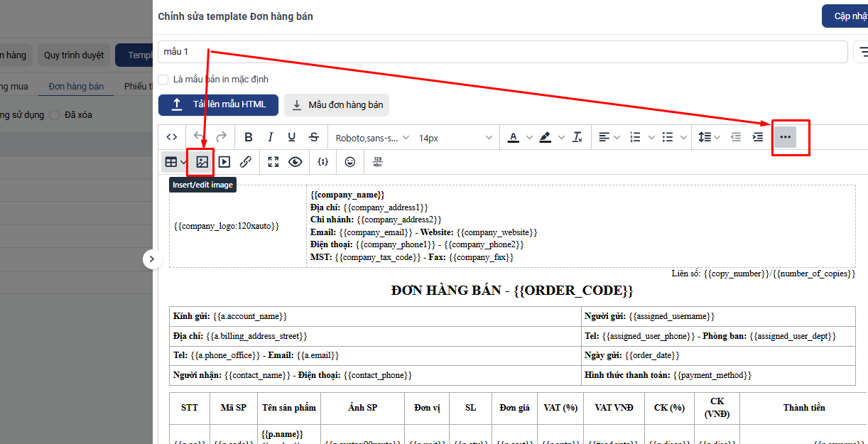Show more toolbar options (three dots)
The height and width of the screenshot is (444, 868).
785,137
